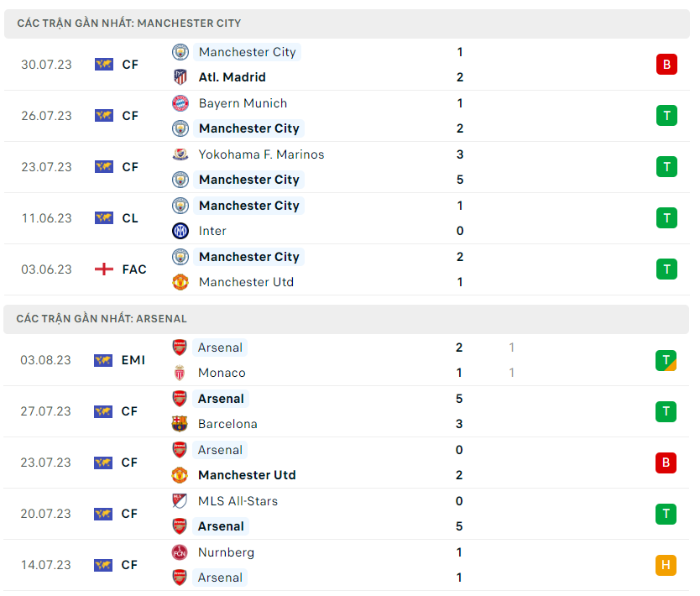Click the Nurnberg club crest icon
The image size is (700, 596).
tap(180, 552)
